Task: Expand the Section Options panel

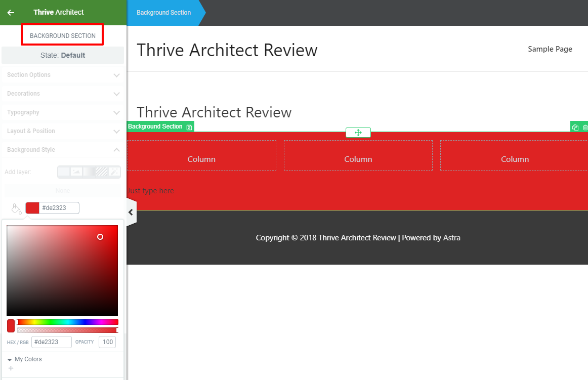Action: coord(63,75)
